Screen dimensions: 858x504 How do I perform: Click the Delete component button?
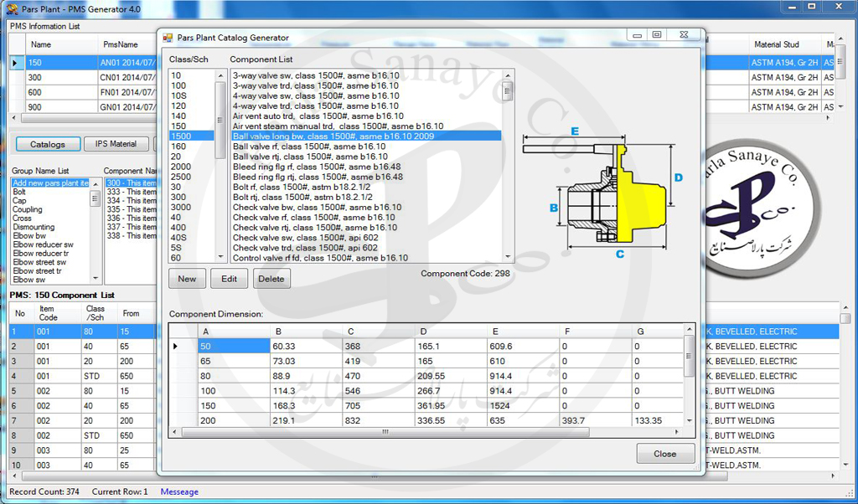coord(271,279)
